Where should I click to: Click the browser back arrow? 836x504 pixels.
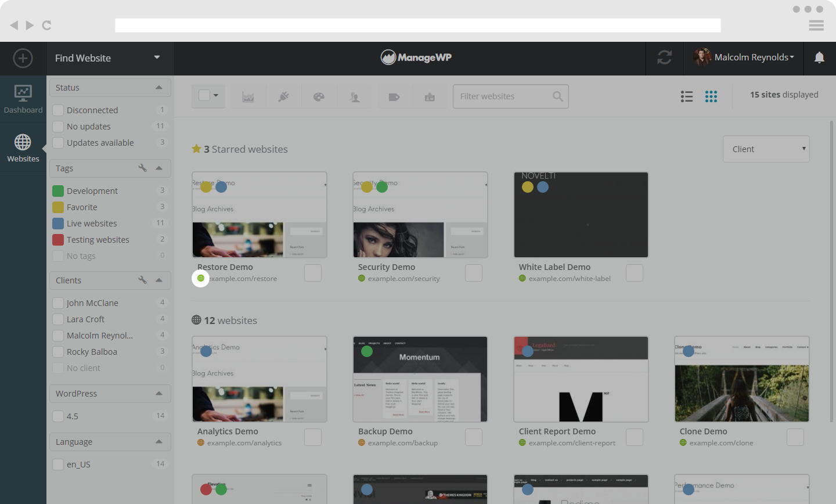14,25
